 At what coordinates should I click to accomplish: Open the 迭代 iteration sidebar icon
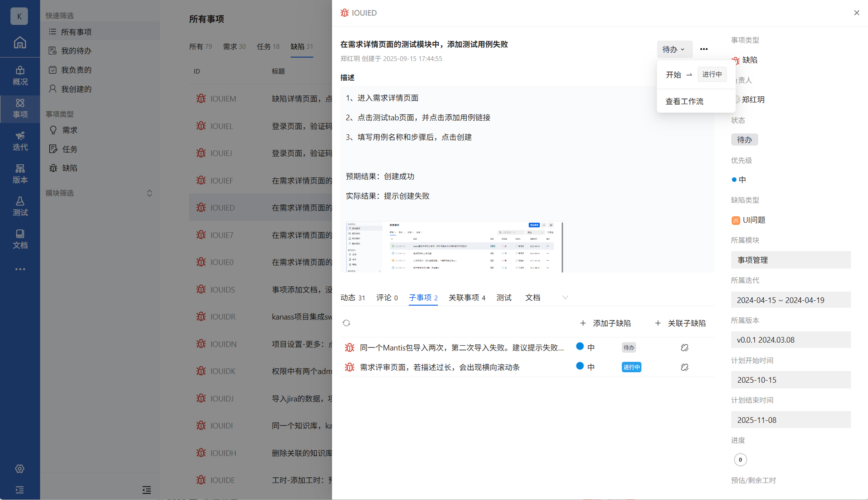pyautogui.click(x=20, y=141)
